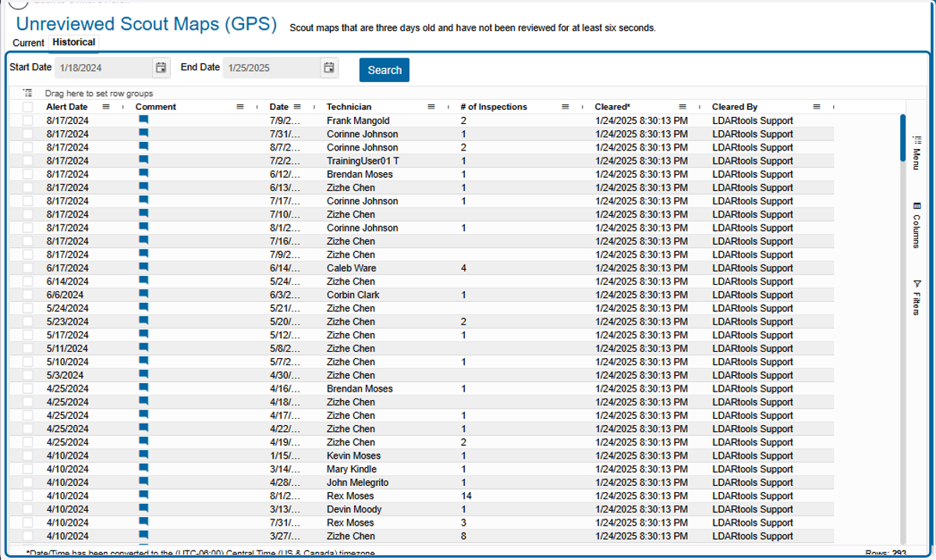The width and height of the screenshot is (936, 560).
Task: Open comment icon in Kevin Moses row
Action: (144, 455)
